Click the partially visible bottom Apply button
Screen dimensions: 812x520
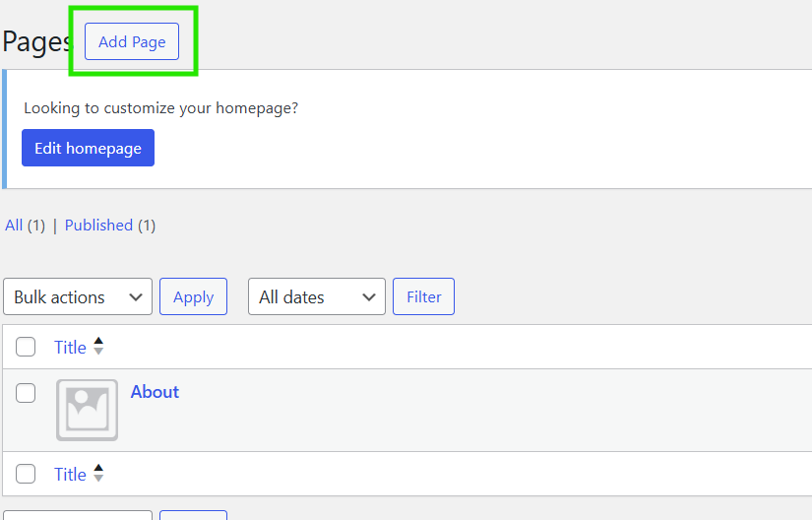(x=193, y=515)
